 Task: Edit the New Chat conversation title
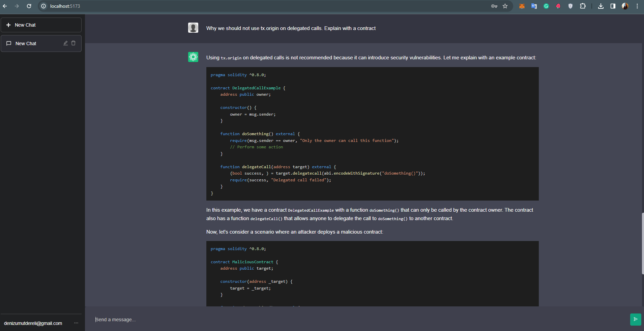coord(66,43)
